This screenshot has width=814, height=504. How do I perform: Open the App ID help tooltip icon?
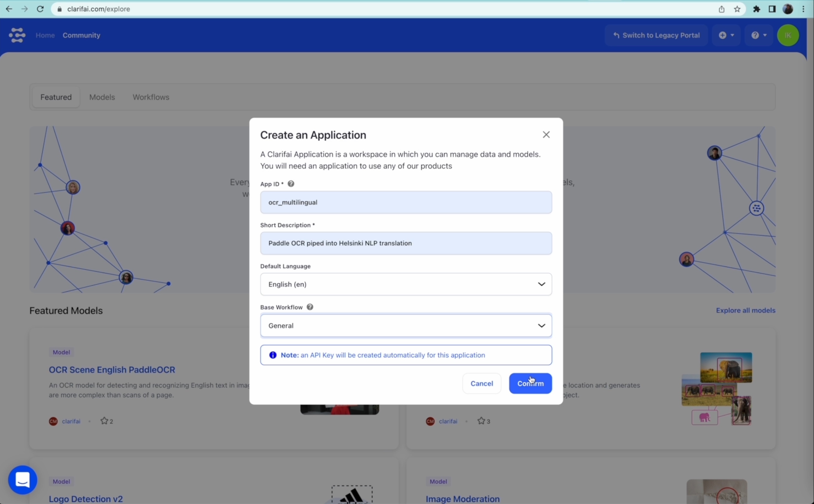(x=291, y=184)
